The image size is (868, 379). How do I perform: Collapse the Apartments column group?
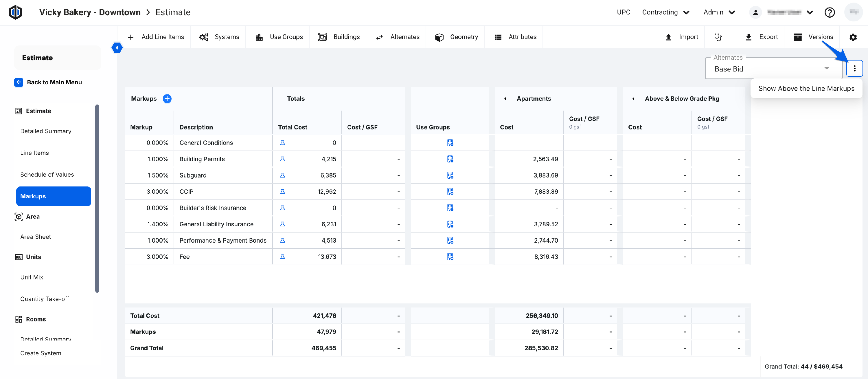tap(505, 98)
